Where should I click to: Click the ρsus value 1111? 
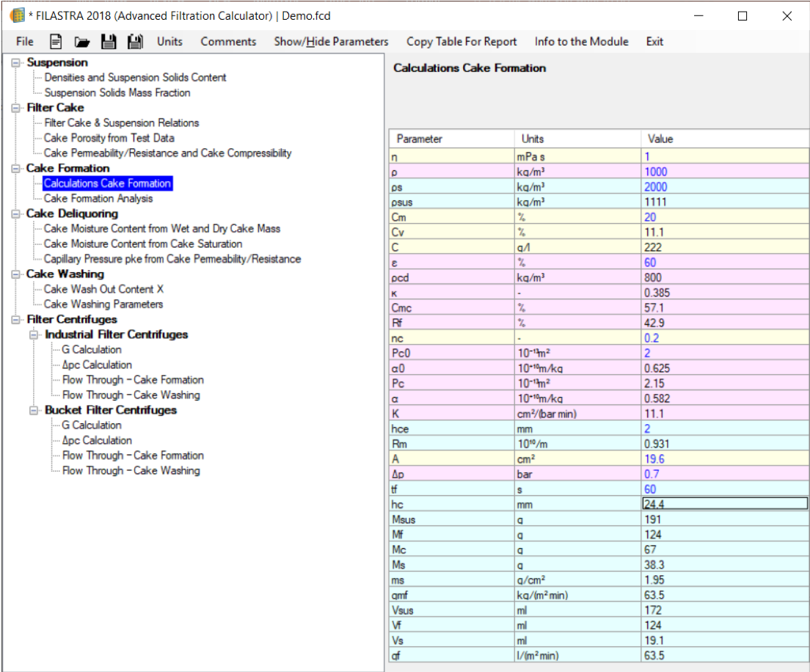point(725,202)
